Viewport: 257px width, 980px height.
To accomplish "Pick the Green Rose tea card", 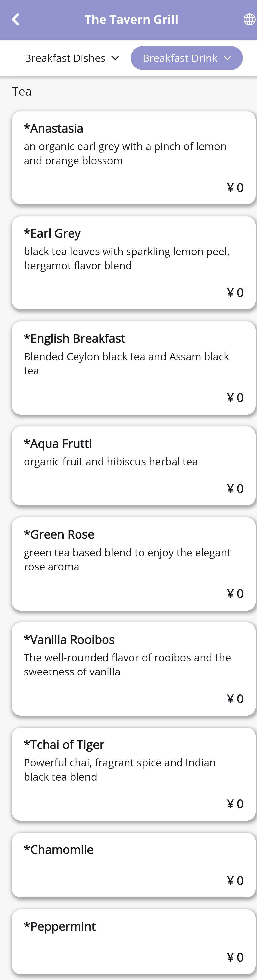I will click(133, 563).
